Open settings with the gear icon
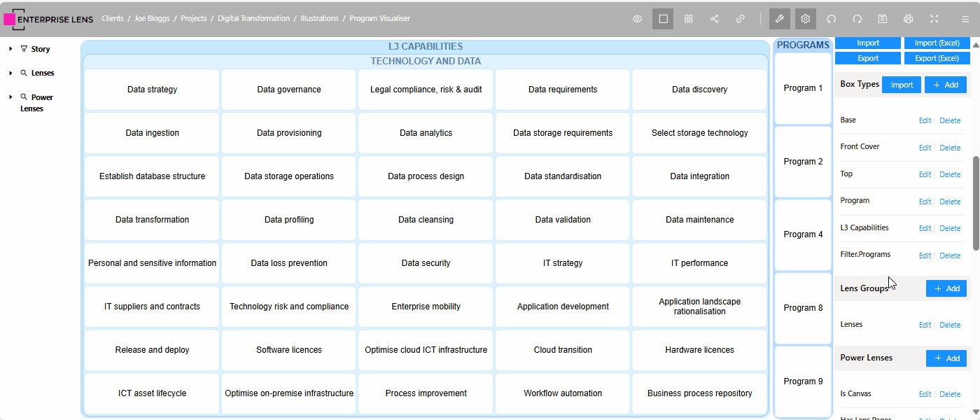This screenshot has width=980, height=420. 806,19
